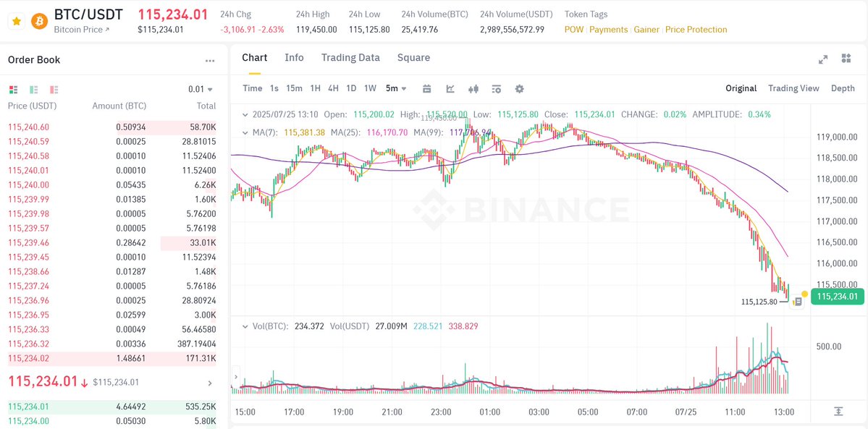Click the multi-chart grid layout icon
Image resolution: width=868 pixels, height=429 pixels.
(846, 59)
